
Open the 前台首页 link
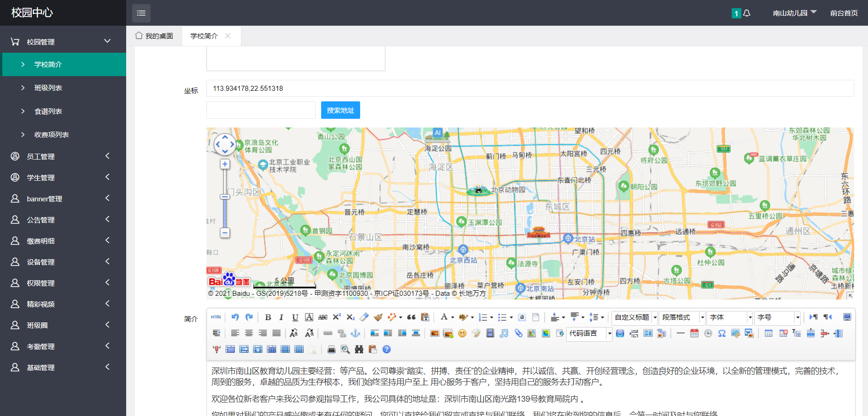click(844, 13)
